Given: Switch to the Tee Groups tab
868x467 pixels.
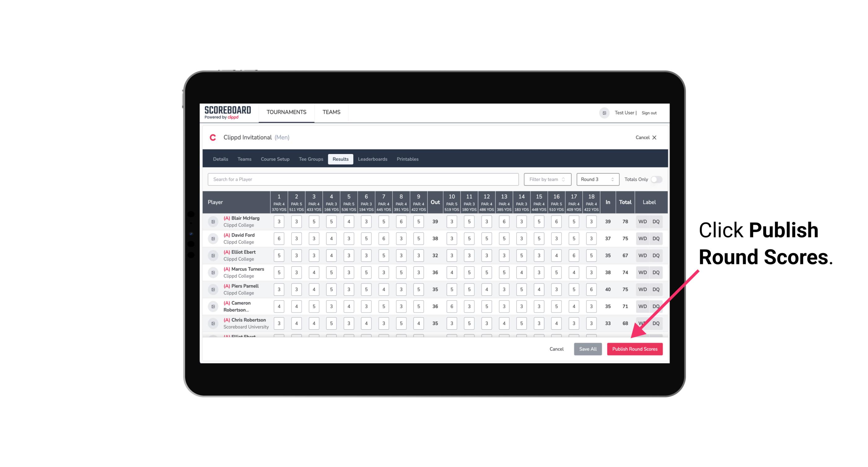Looking at the screenshot, I should 311,159.
